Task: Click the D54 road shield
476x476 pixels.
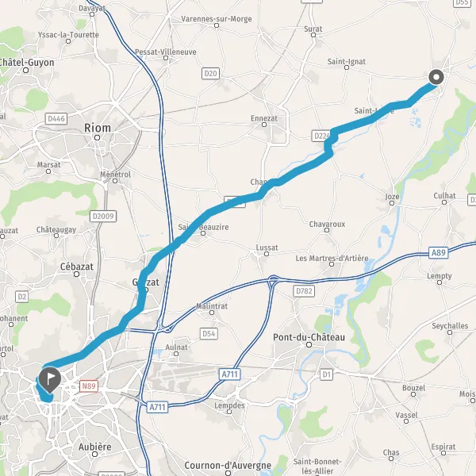Action: [209, 334]
